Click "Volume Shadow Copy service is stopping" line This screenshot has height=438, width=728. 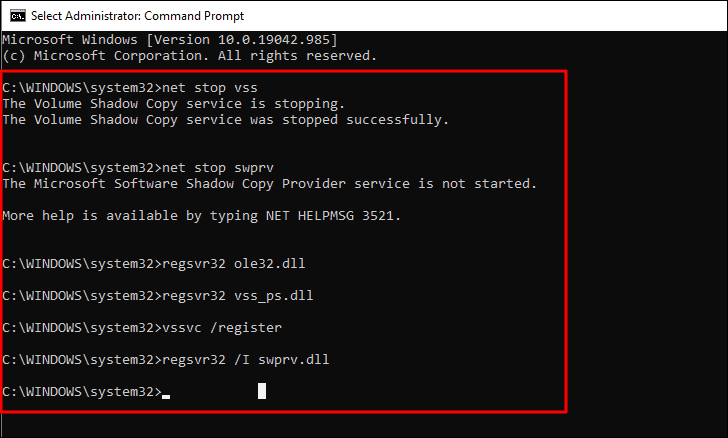174,104
